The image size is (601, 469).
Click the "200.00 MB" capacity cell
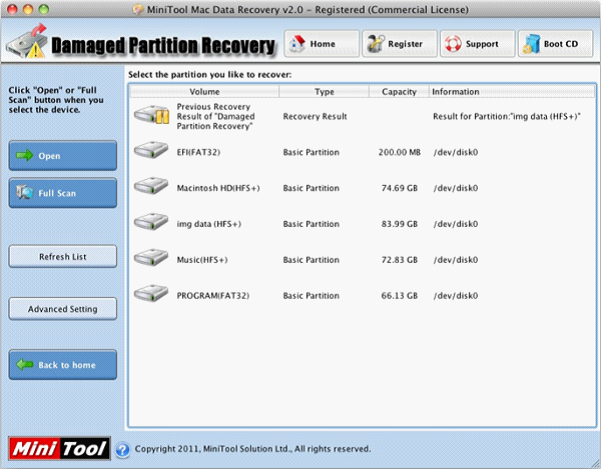(x=399, y=152)
